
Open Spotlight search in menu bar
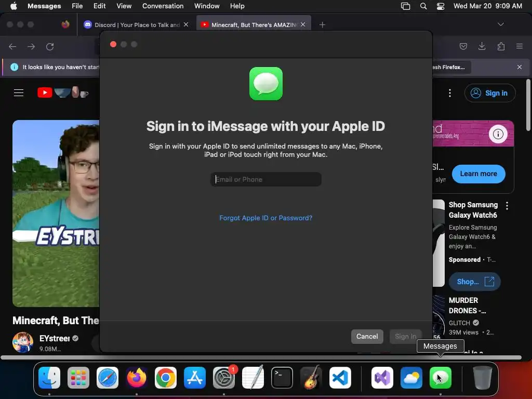pos(423,6)
